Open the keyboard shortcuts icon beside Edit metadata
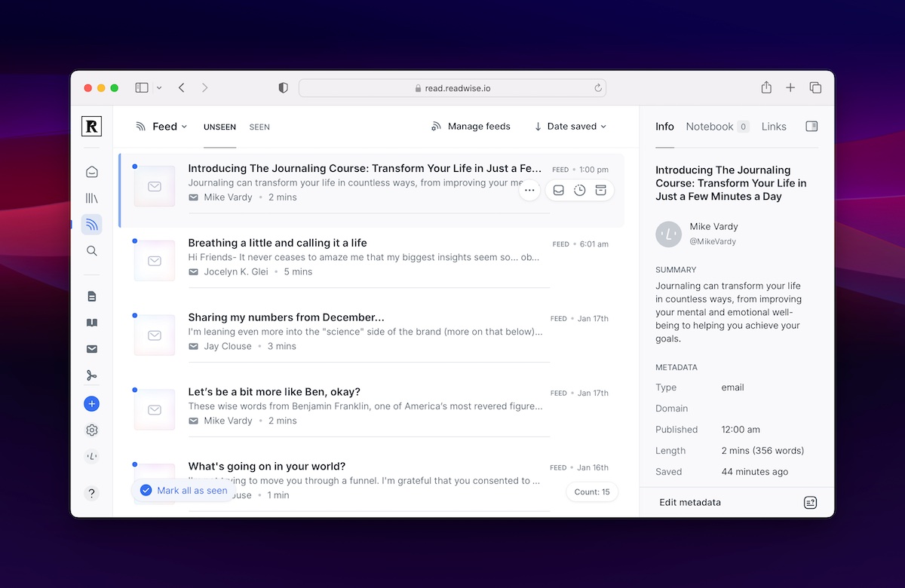The width and height of the screenshot is (905, 588). click(x=810, y=503)
